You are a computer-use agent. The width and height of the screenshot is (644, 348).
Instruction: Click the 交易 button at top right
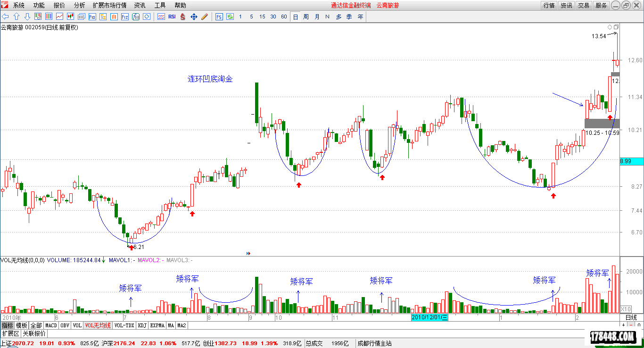pos(584,5)
